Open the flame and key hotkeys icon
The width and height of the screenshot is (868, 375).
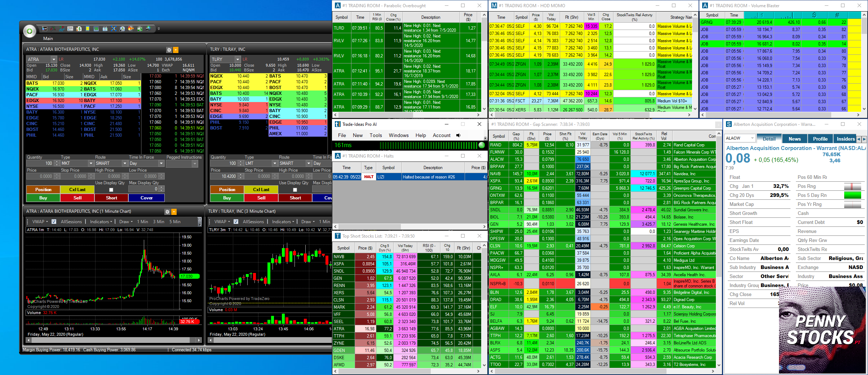click(x=131, y=28)
